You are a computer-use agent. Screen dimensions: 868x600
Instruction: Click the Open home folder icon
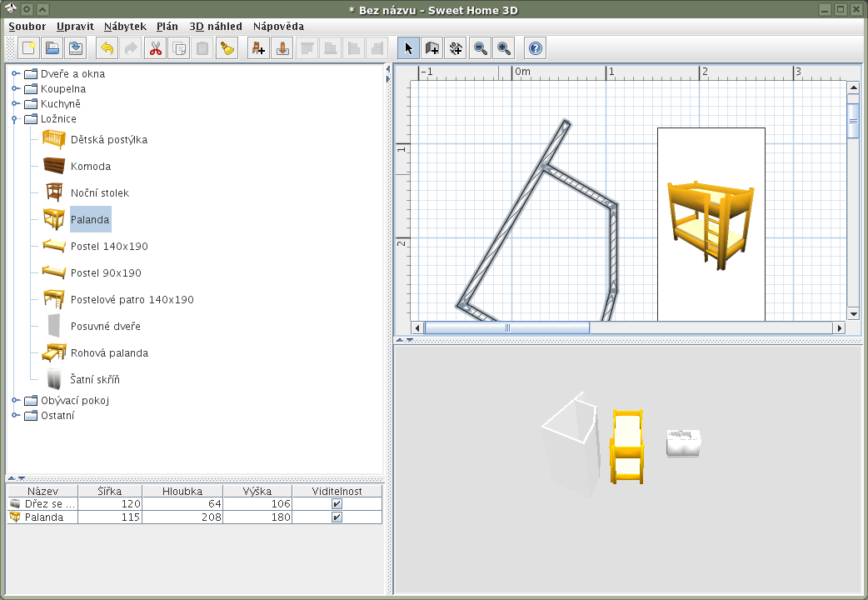[x=52, y=49]
